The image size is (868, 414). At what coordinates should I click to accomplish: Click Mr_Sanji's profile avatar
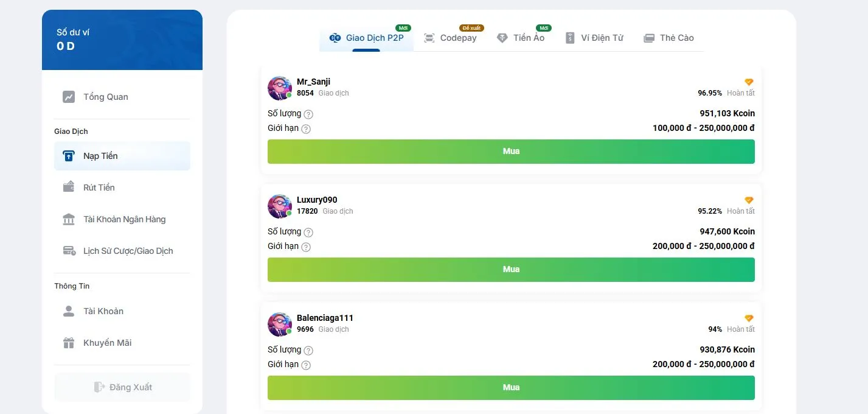(x=280, y=88)
